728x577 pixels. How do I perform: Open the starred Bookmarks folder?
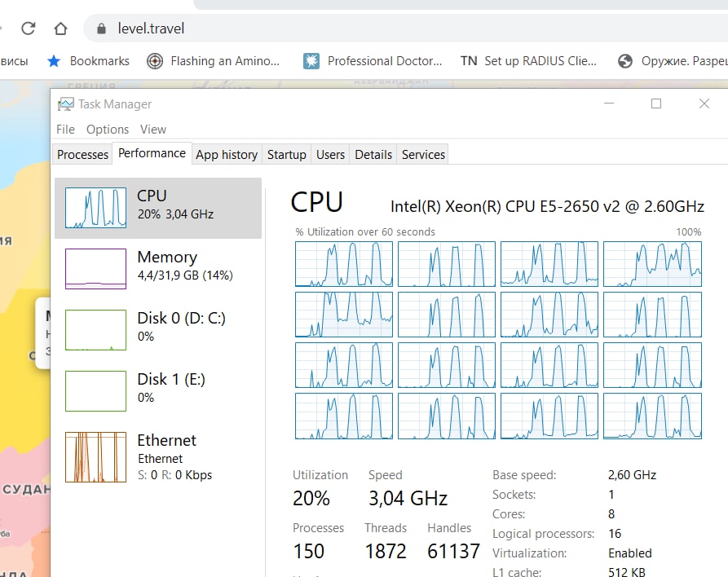[x=88, y=61]
